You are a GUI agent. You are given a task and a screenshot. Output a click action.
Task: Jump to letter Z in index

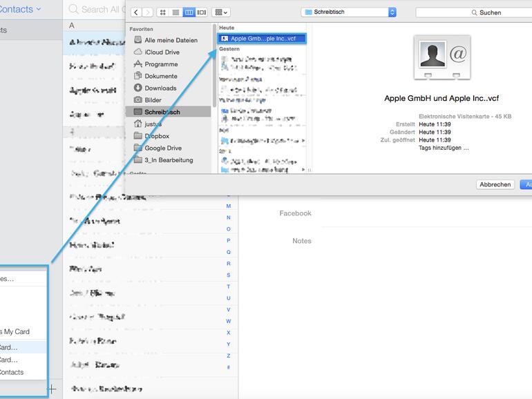228,356
